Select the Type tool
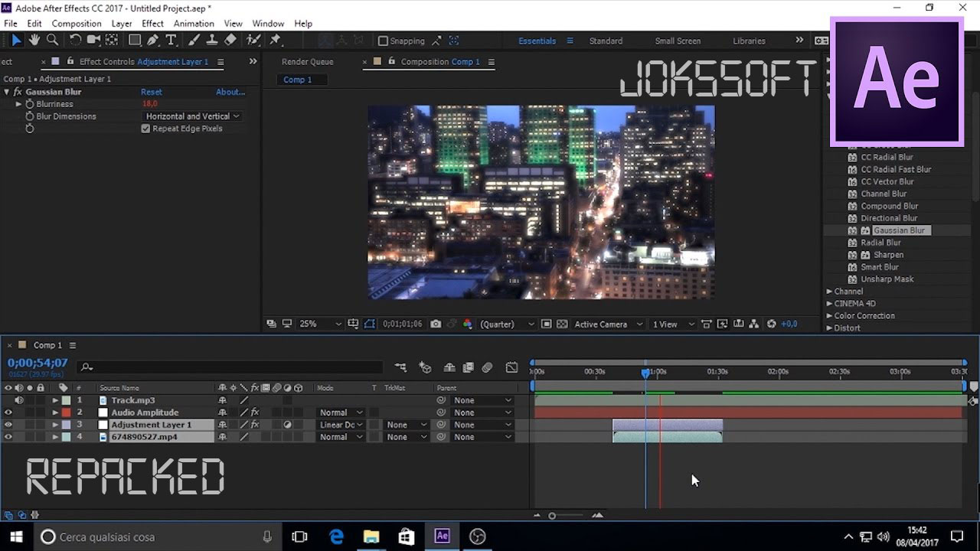The height and width of the screenshot is (551, 980). 171,40
